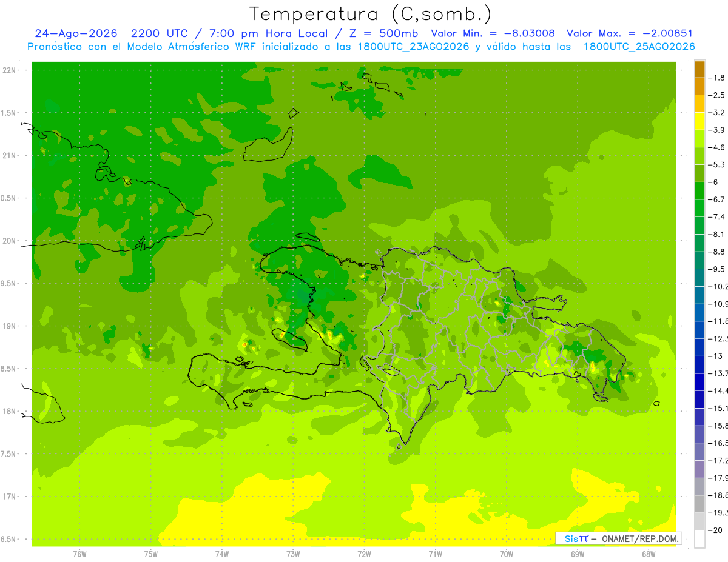This screenshot has height=562, width=728.
Task: Click the title 'Temperatura (C,somb.)'
Action: click(371, 14)
